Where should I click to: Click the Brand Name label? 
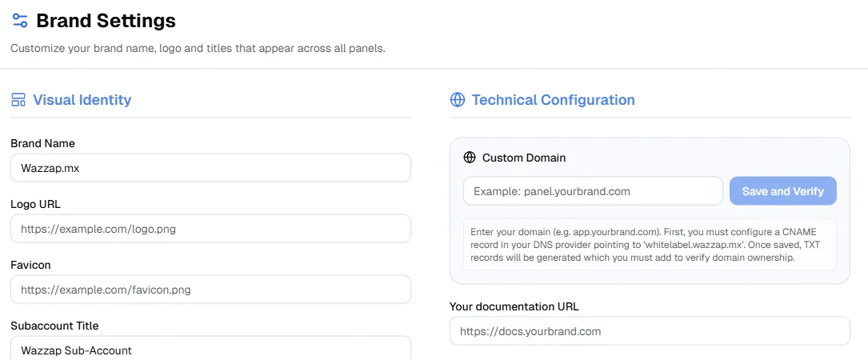[x=42, y=143]
